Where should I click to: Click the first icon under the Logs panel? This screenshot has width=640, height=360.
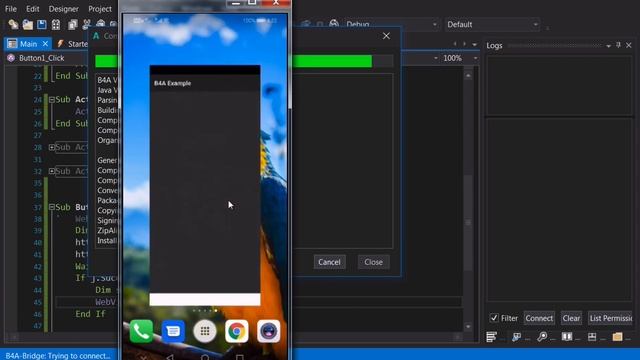click(x=491, y=337)
